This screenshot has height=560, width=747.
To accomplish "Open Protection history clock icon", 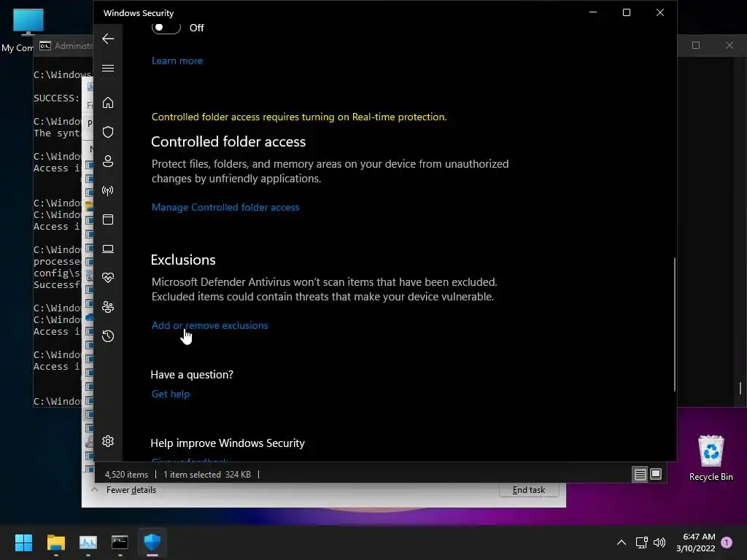I will pyautogui.click(x=108, y=335).
